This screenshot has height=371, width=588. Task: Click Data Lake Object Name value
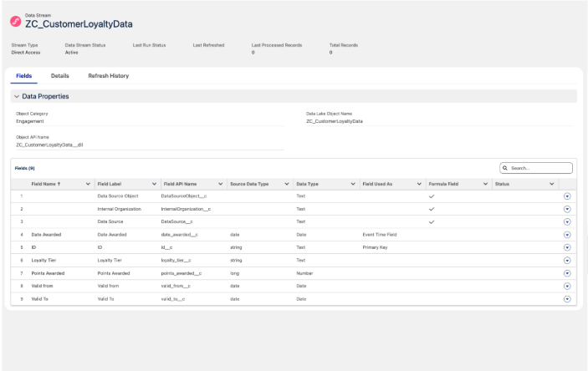335,121
